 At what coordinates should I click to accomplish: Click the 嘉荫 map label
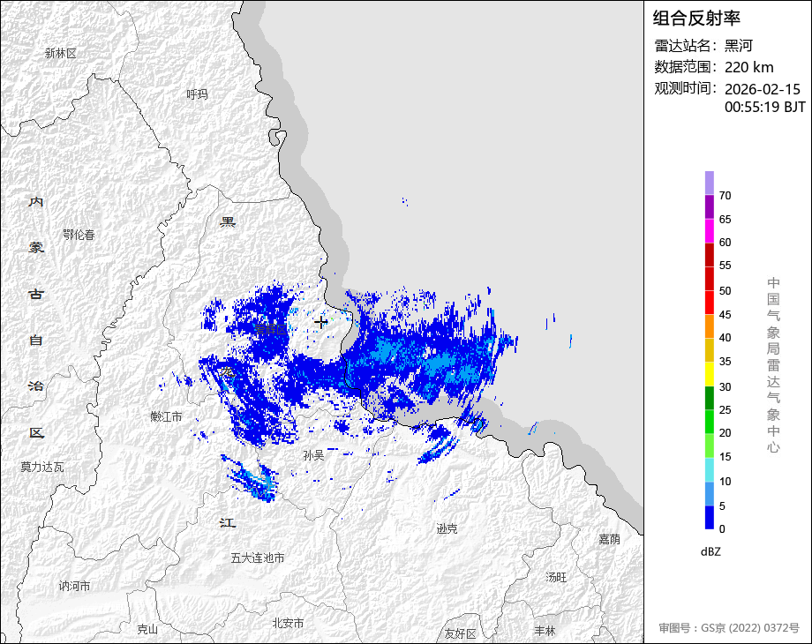pos(610,539)
